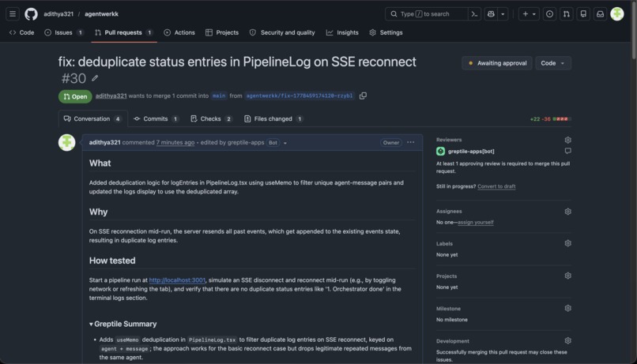Image resolution: width=637 pixels, height=364 pixels.
Task: Copy the head branch name icon
Action: pos(363,96)
